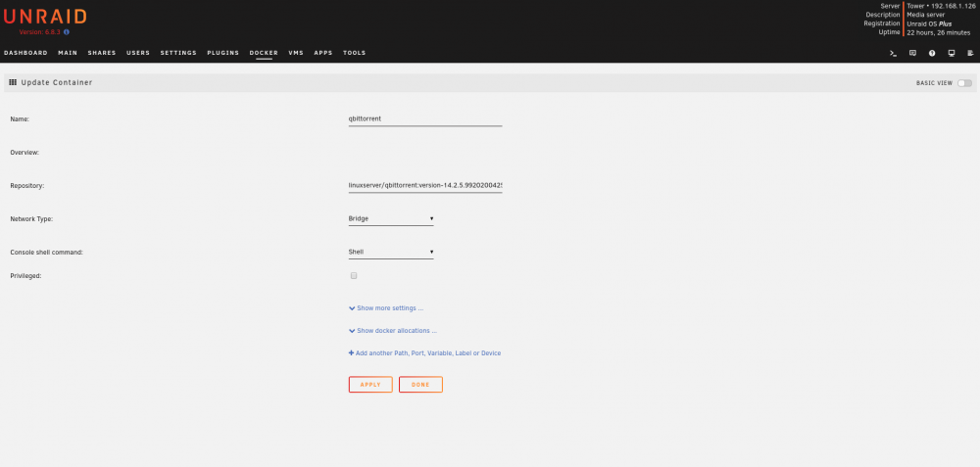Open the Settings tab
The height and width of the screenshot is (467, 980).
click(x=178, y=53)
